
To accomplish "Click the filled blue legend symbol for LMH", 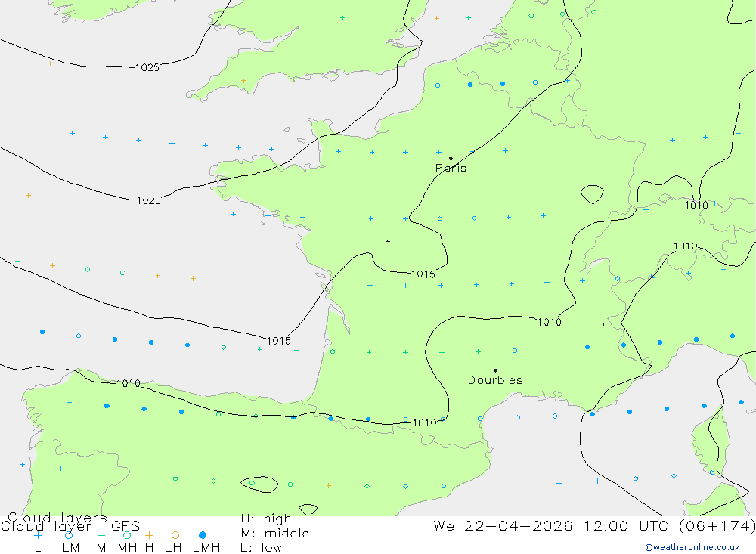I will point(203,535).
